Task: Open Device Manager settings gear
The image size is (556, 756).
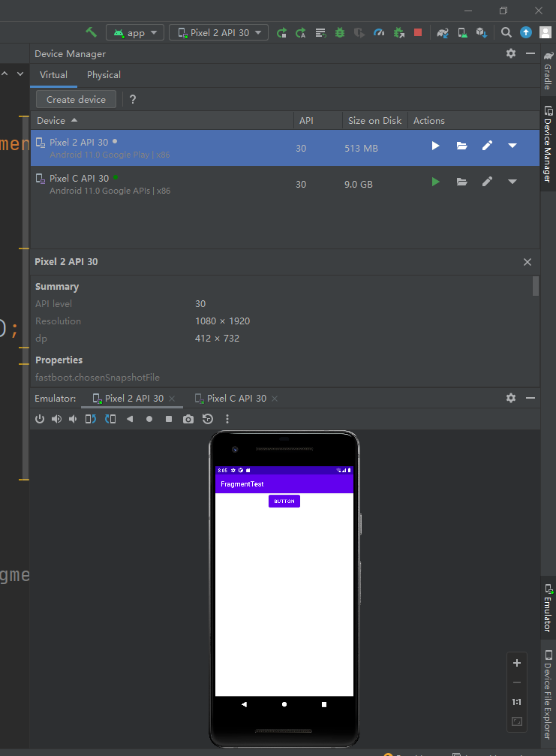Action: [x=511, y=53]
